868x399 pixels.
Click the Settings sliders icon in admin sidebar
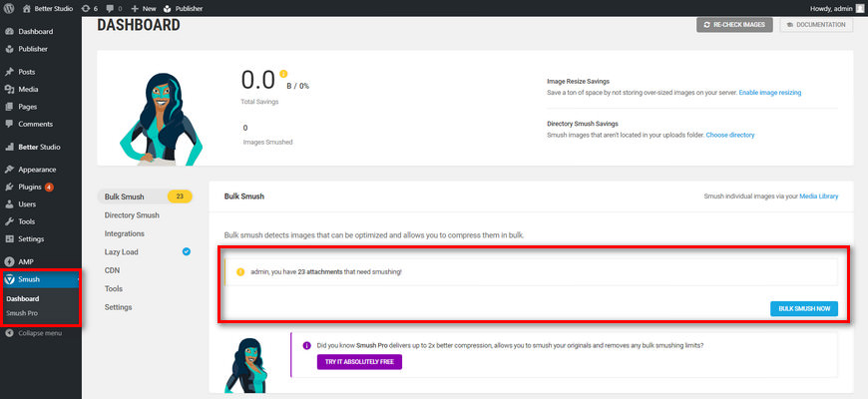(9, 239)
